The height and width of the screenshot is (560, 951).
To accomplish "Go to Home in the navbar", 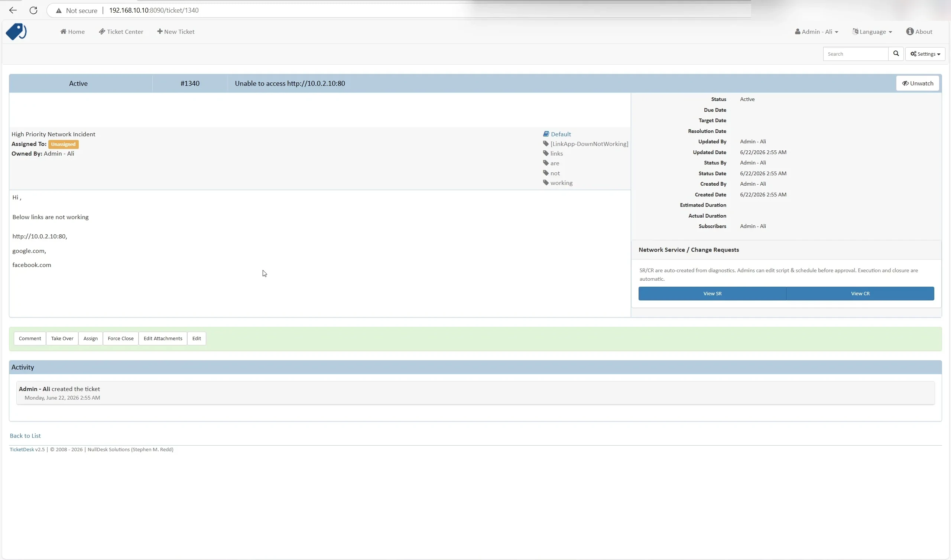I will 72,32.
